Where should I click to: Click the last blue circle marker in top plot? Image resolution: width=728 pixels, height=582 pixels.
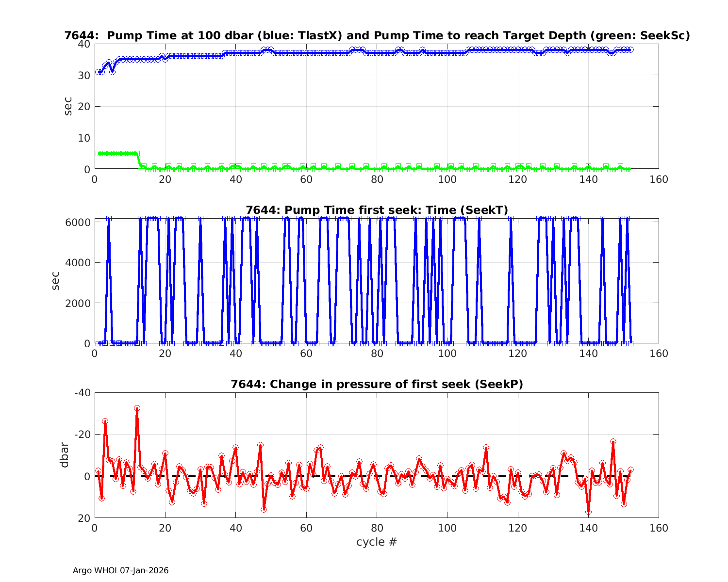coord(630,50)
